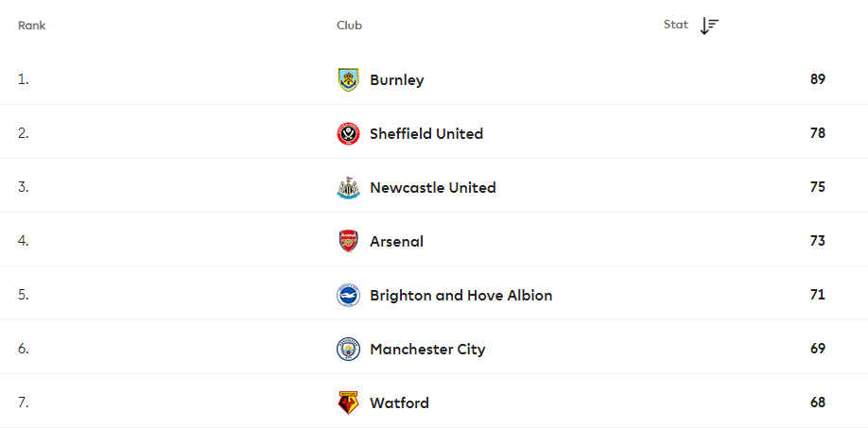Open the Burnley club link
Screen dimensions: 868x428
click(397, 79)
